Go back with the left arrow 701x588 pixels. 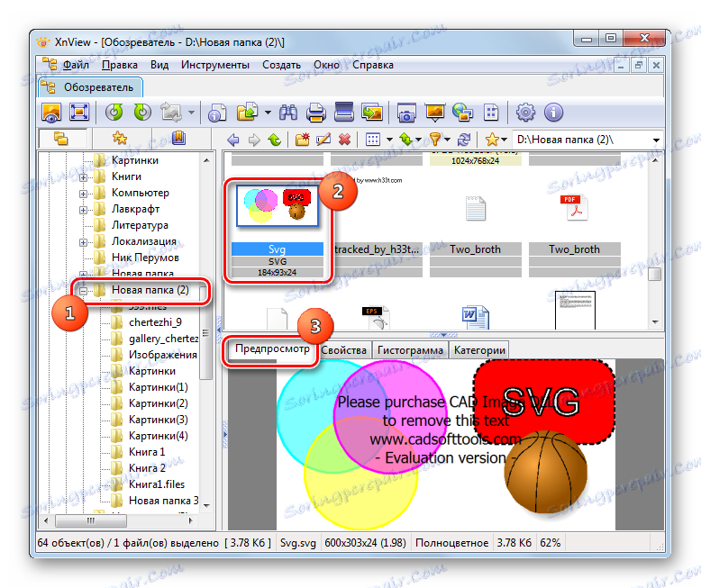tap(233, 140)
